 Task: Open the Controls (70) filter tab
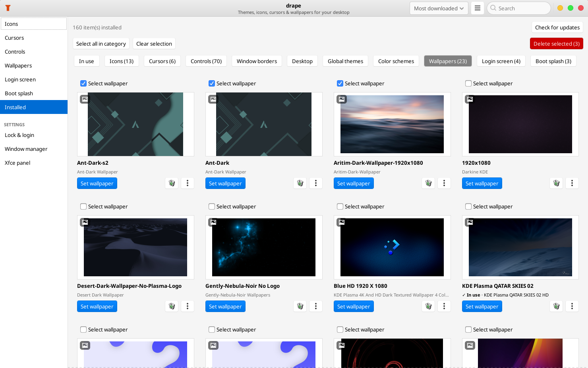coord(206,61)
